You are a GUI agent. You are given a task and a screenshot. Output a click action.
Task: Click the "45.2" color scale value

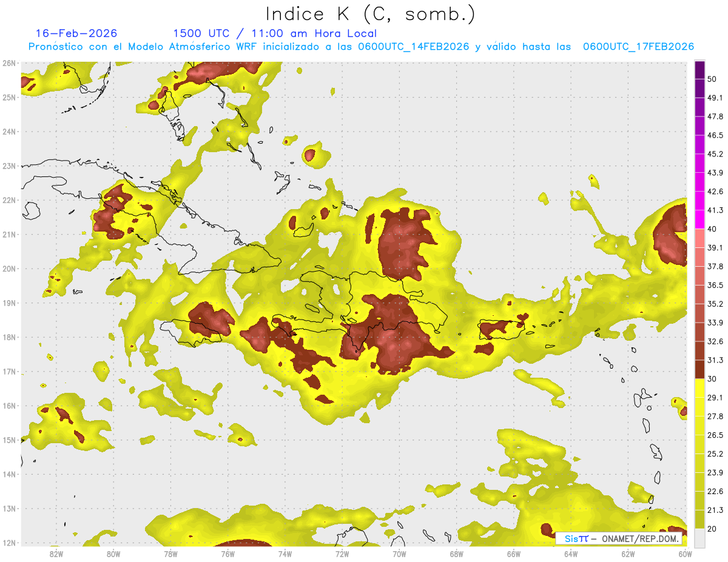[715, 154]
